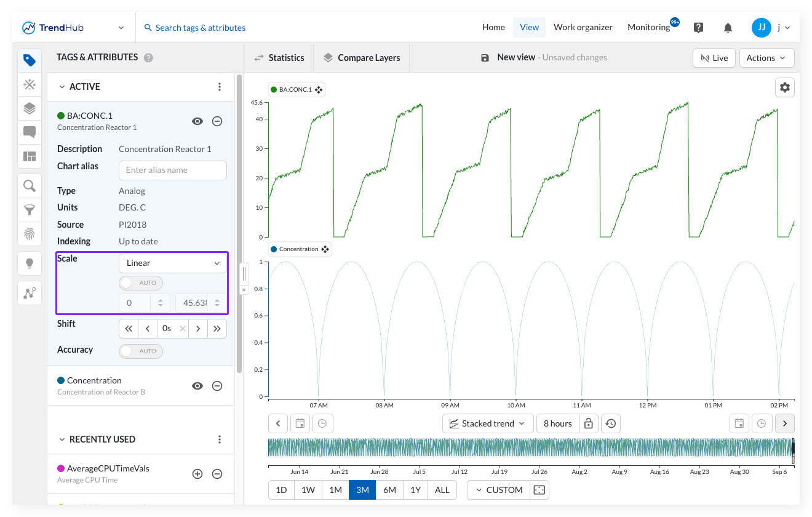Open the comments icon in left sidebar
This screenshot has width=812, height=517.
pos(30,132)
